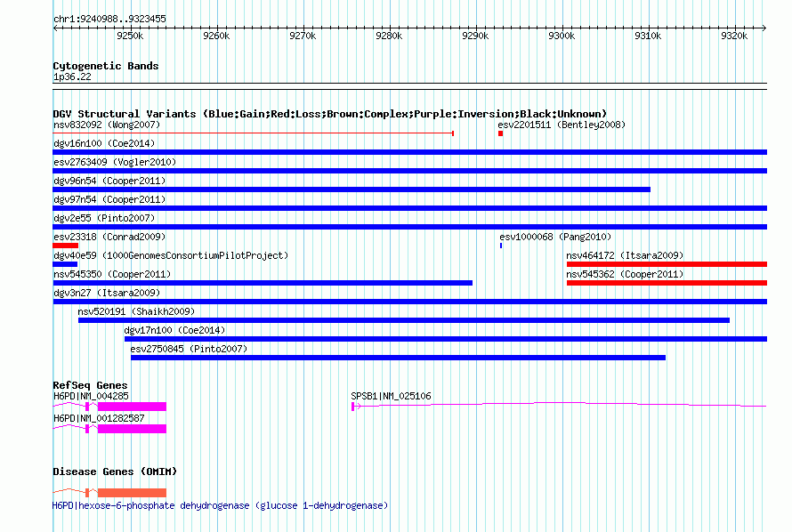Click the 9310k ruler tick label
Image resolution: width=792 pixels, height=532 pixels.
[648, 36]
